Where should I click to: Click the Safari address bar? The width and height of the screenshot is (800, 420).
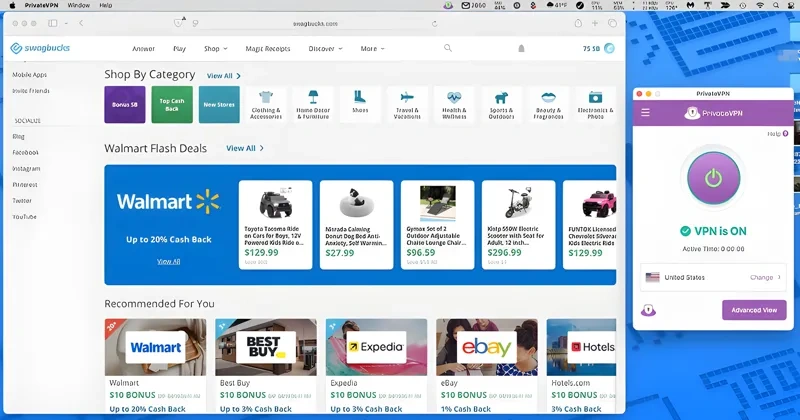315,23
